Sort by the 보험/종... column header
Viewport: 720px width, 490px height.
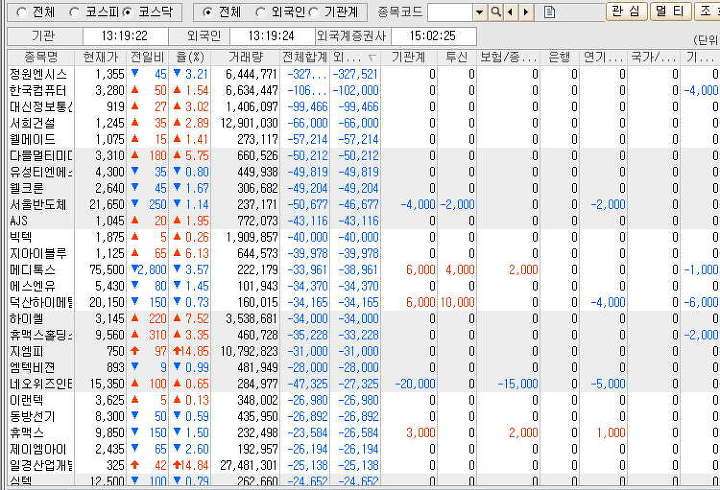pos(509,57)
